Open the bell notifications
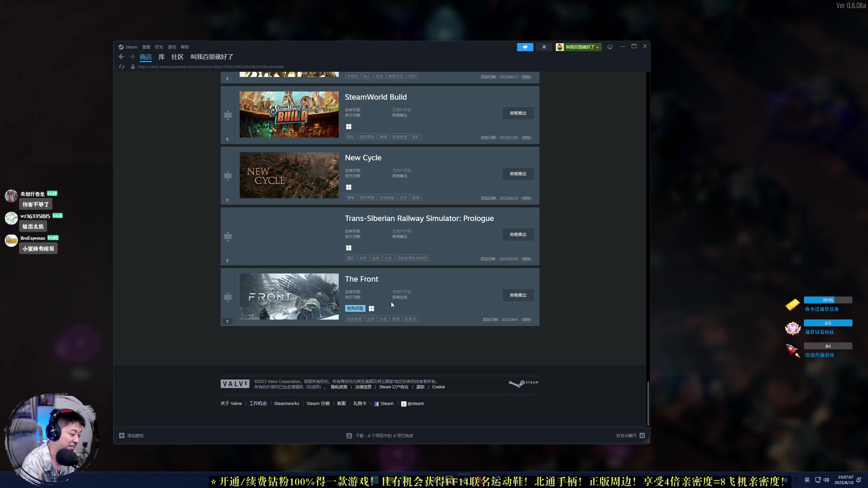868x488 pixels. point(544,47)
